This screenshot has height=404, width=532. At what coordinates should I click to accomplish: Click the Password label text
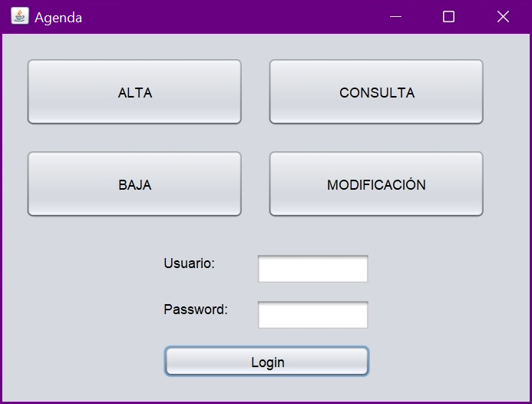[196, 310]
